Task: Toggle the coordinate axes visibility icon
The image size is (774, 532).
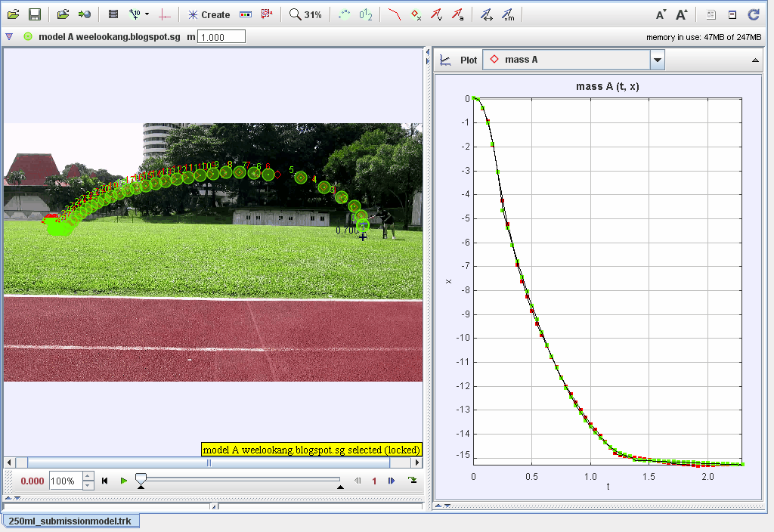Action: coord(164,15)
